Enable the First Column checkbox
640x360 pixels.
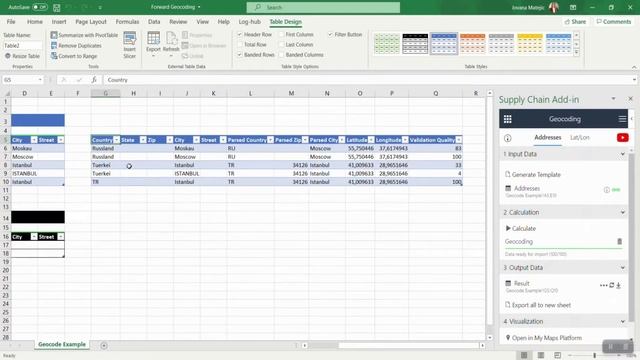tap(281, 34)
